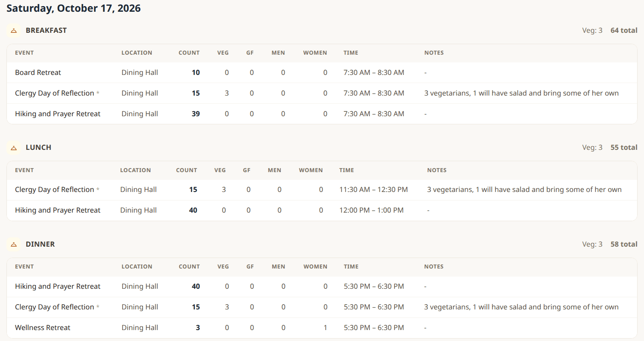The image size is (644, 341).
Task: Click the Breakfast meal icon
Action: point(14,31)
